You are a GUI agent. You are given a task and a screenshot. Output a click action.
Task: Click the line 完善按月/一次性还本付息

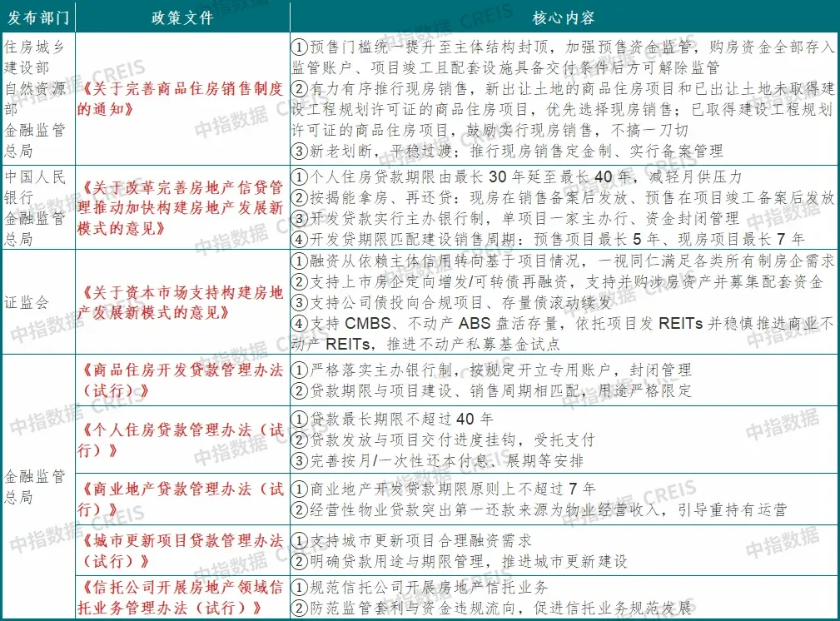437,461
